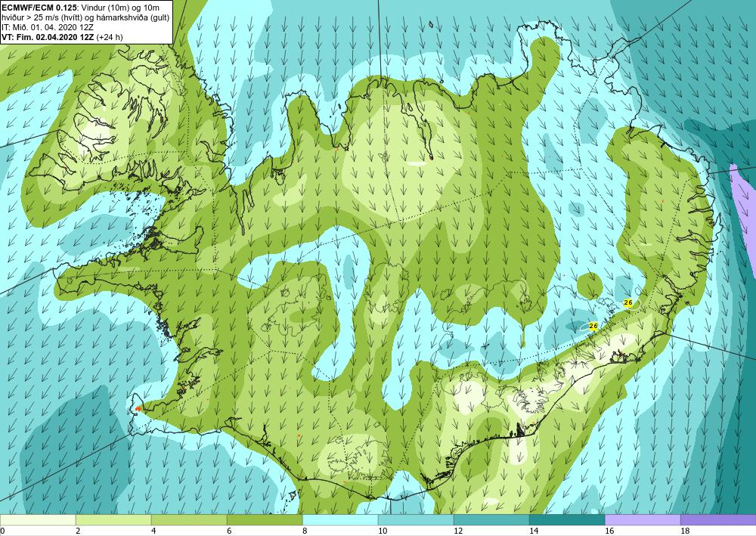Click the legend scale label "10"

click(383, 531)
